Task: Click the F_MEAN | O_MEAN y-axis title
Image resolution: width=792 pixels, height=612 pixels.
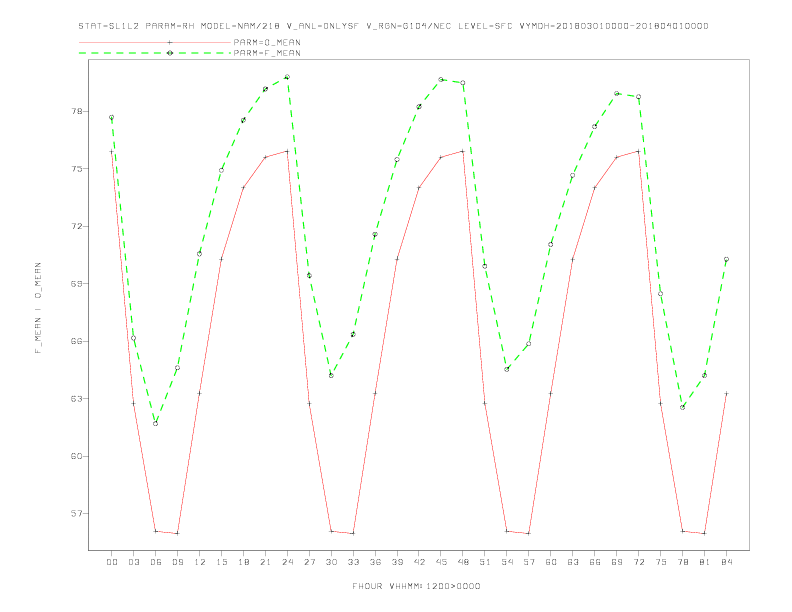Action: coord(38,308)
